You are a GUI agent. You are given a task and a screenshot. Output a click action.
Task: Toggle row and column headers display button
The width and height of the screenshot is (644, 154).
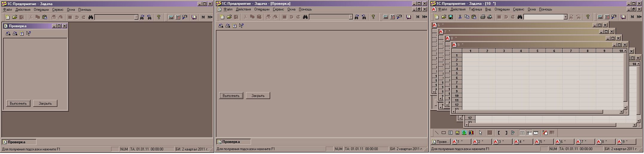click(x=529, y=133)
